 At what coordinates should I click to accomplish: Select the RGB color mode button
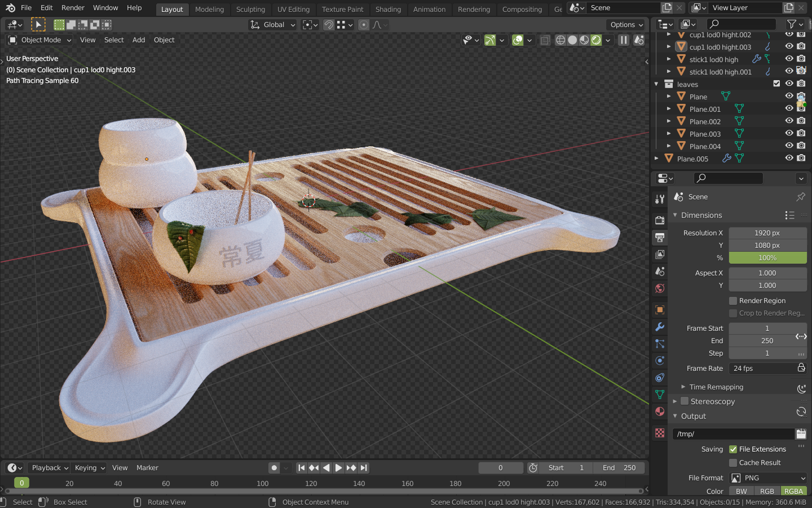pyautogui.click(x=767, y=491)
